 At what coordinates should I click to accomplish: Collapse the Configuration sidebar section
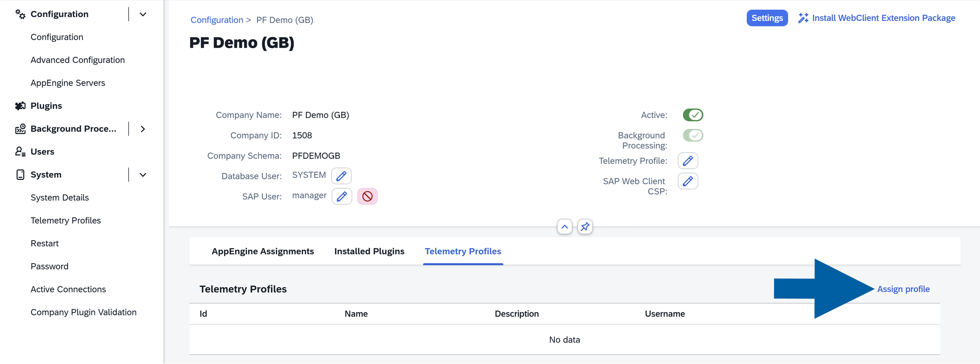click(143, 14)
